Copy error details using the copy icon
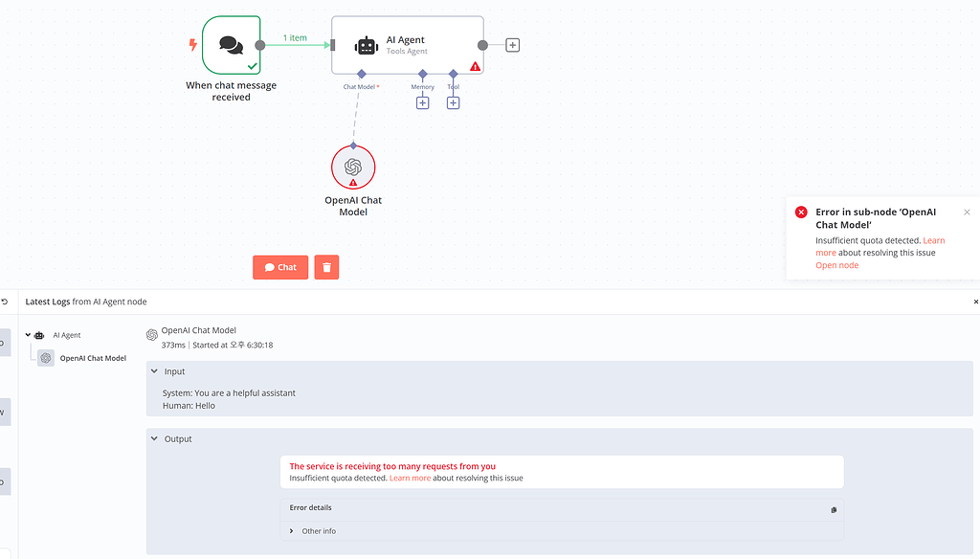 coord(834,510)
